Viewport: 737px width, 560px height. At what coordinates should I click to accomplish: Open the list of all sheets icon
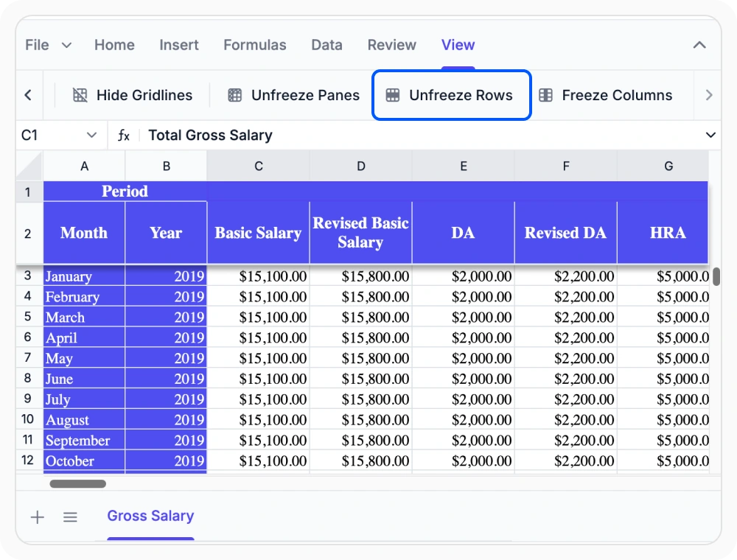coord(70,517)
